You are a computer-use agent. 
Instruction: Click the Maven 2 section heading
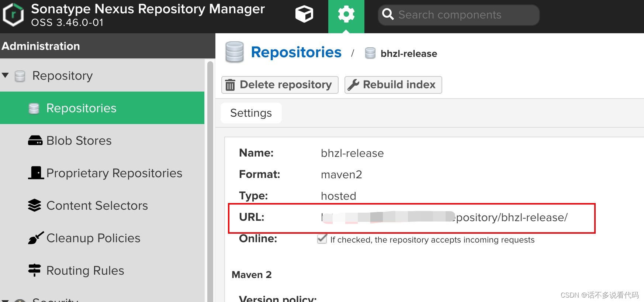(252, 275)
